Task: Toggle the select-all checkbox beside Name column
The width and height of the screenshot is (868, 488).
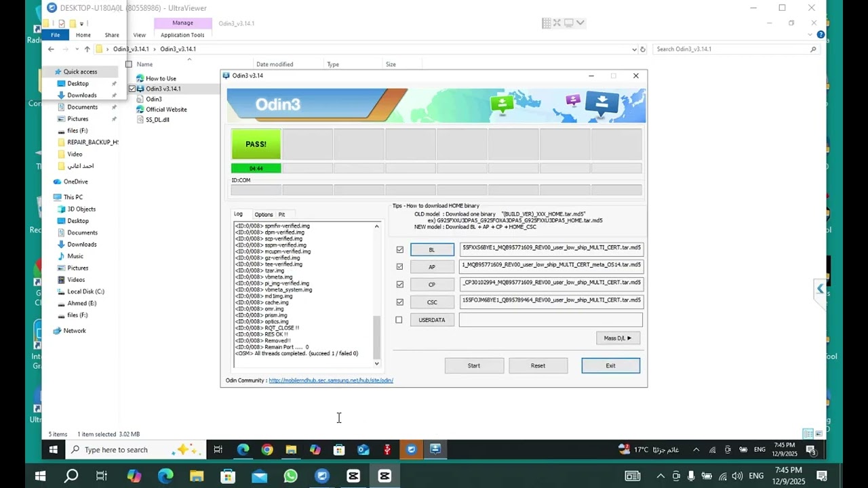Action: point(129,64)
